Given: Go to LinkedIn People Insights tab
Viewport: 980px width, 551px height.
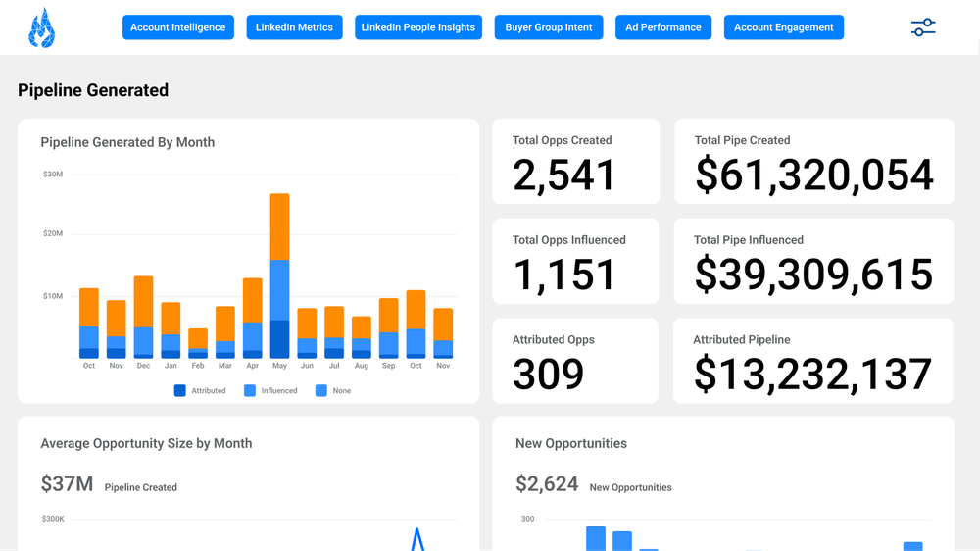Looking at the screenshot, I should click(x=418, y=27).
